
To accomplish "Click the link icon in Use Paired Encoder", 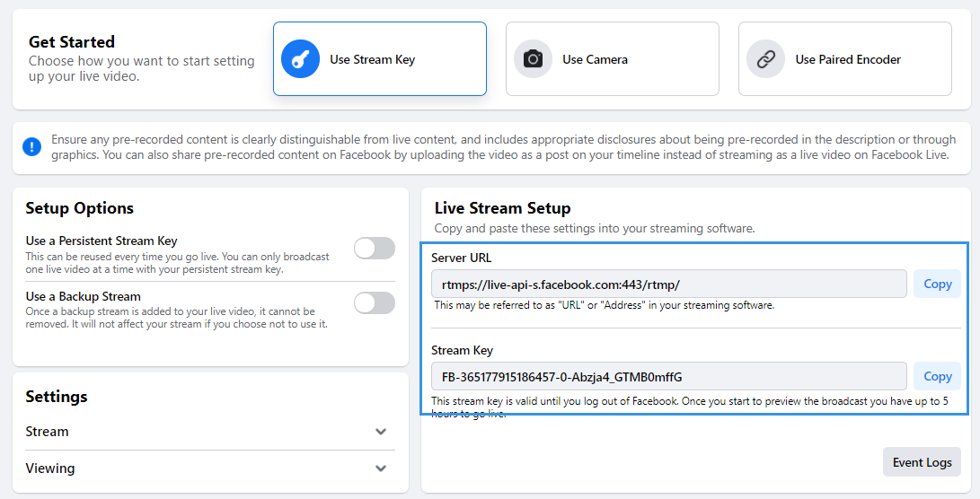I will click(x=765, y=59).
